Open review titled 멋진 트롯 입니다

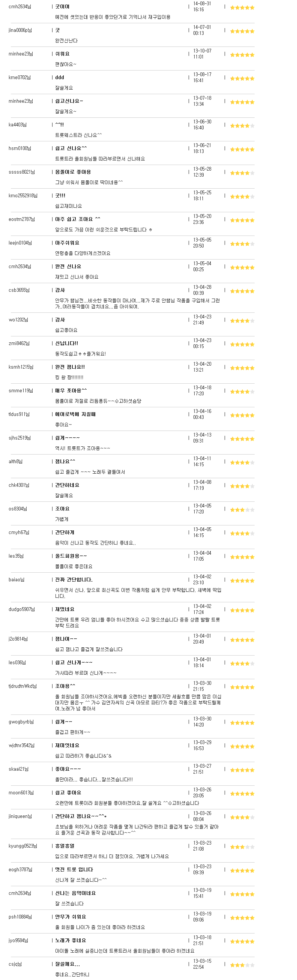click(x=74, y=869)
